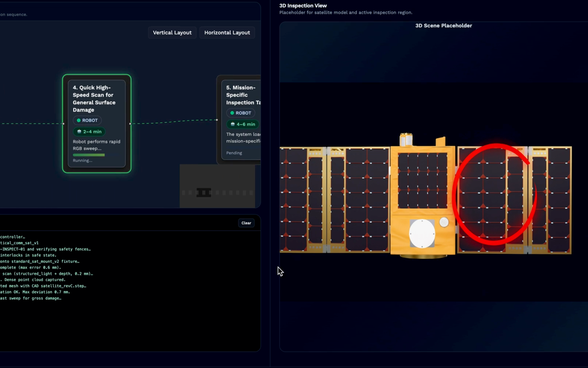Click the green progress bar on step 4
The image size is (588, 368).
[89, 155]
